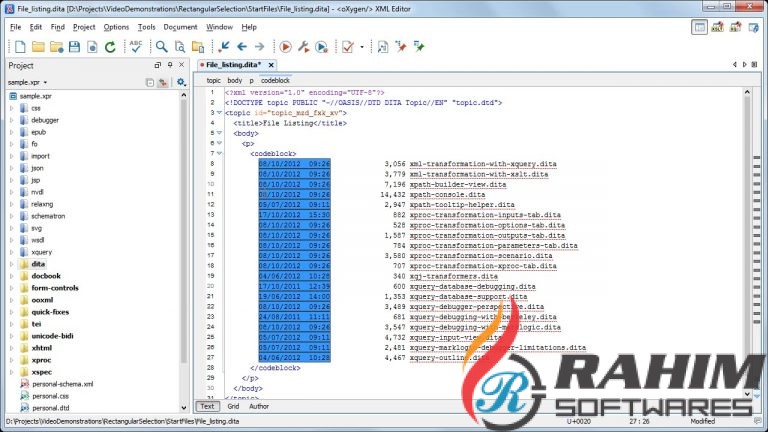The width and height of the screenshot is (768, 432).
Task: Select the File_listing.dita editor tab
Action: [x=233, y=65]
